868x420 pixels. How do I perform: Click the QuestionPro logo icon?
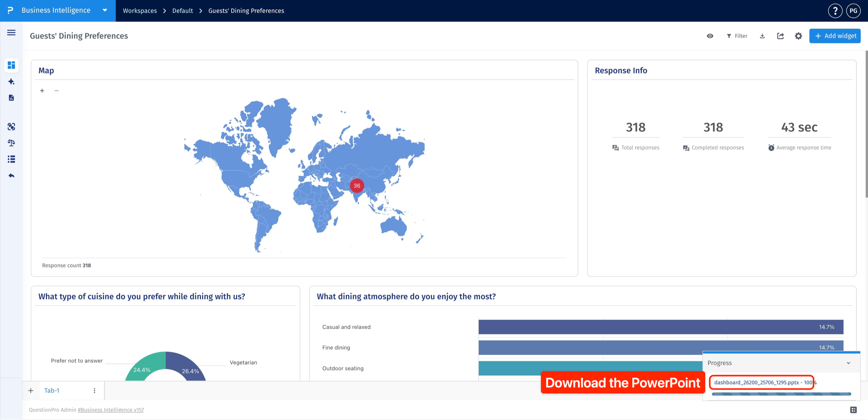click(x=11, y=11)
